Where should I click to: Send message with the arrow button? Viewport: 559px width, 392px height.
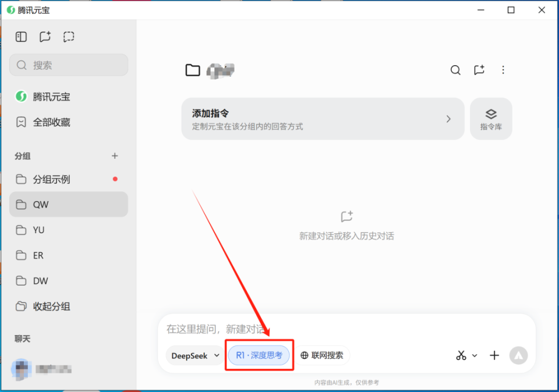[518, 355]
